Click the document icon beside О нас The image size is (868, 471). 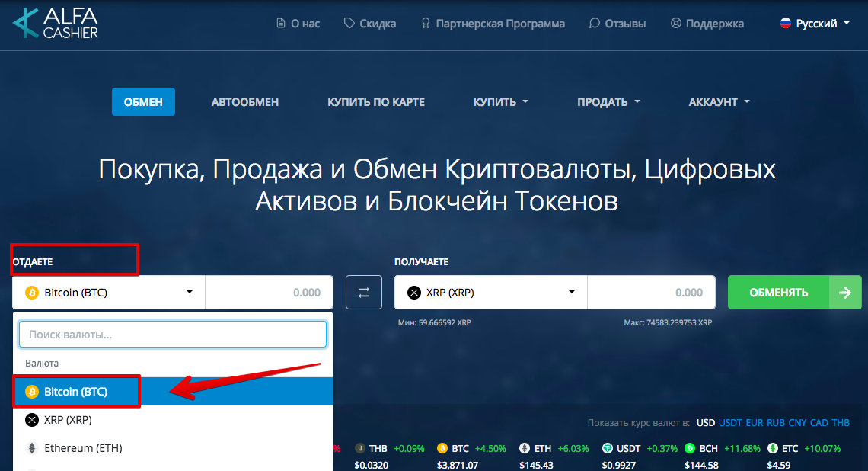tap(281, 24)
